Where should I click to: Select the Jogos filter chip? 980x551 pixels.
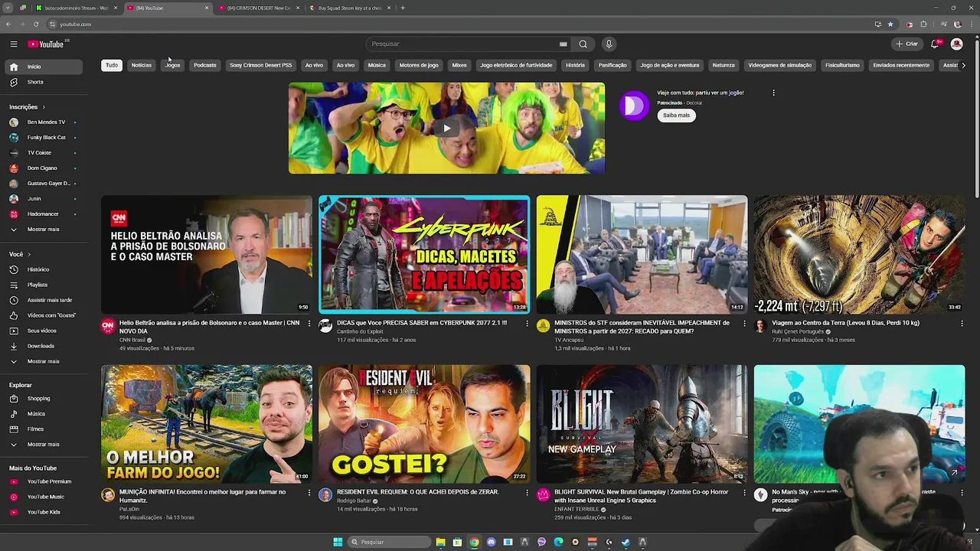pos(173,65)
